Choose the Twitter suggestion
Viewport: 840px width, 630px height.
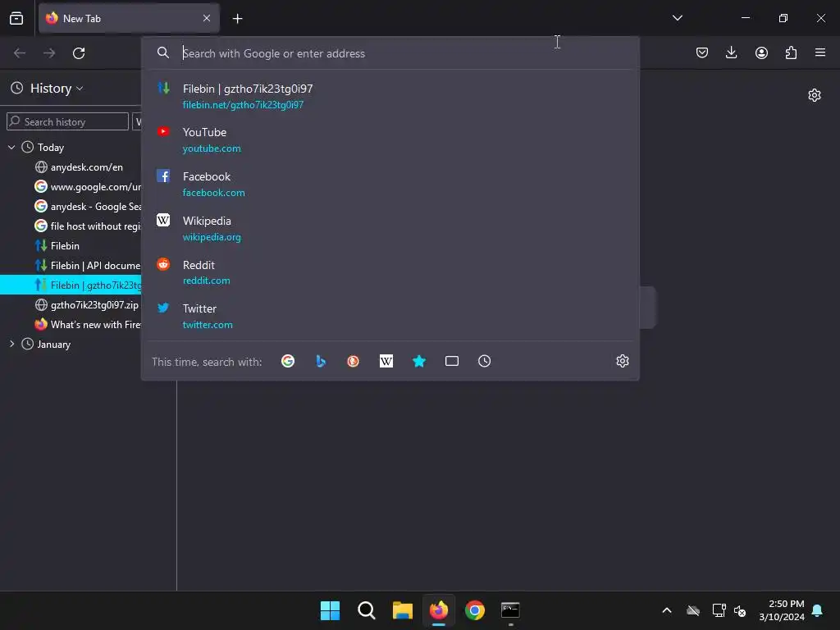click(x=390, y=316)
